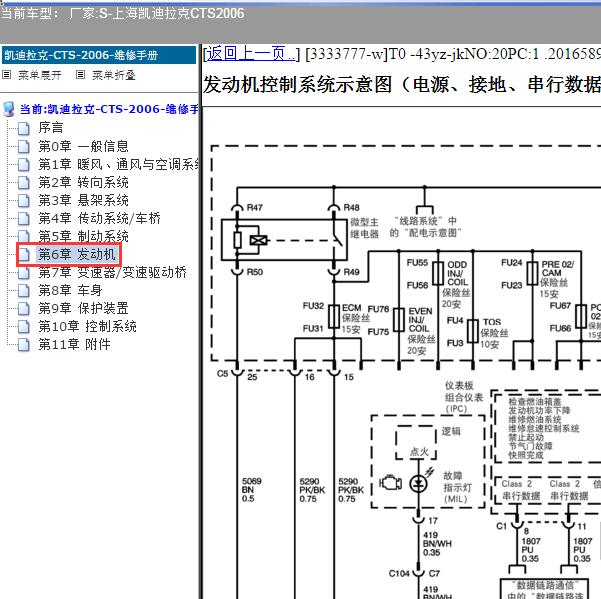This screenshot has width=601, height=599.
Task: Select 第6章 发动机 chapter
Action: point(77,254)
